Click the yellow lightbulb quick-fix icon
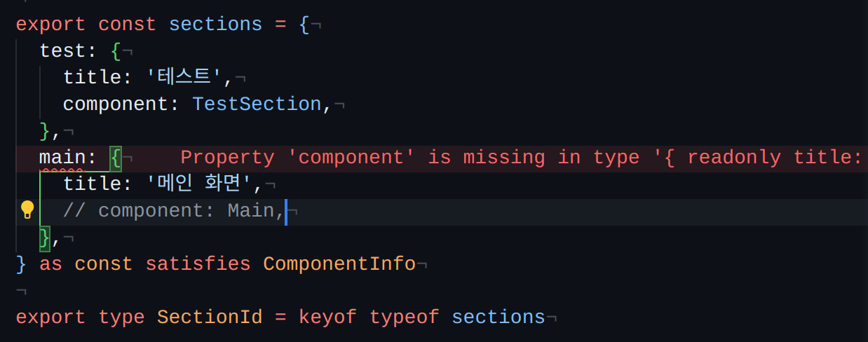868x342 pixels. 27,210
